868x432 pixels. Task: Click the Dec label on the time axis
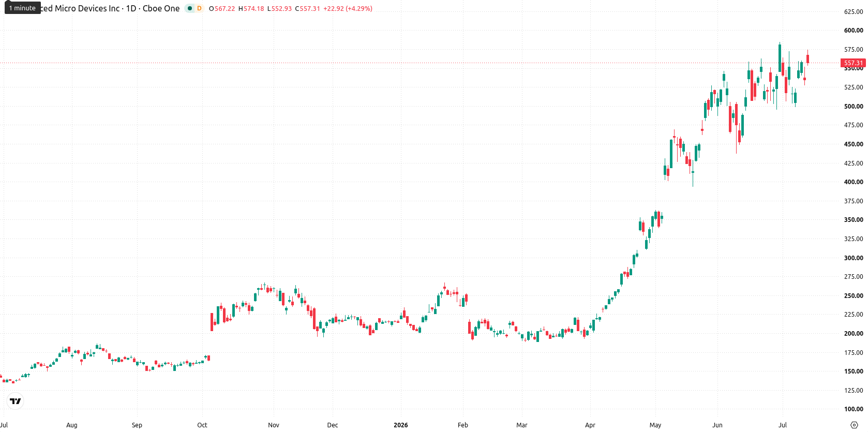(333, 425)
